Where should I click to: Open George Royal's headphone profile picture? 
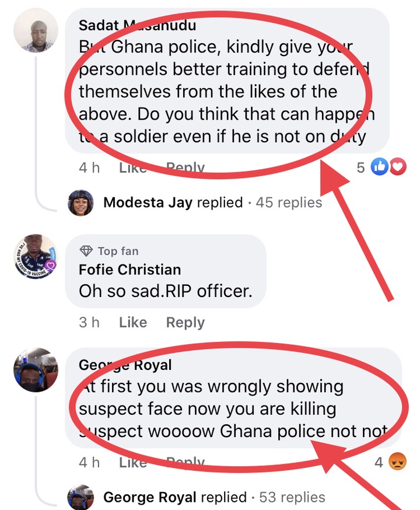tap(36, 370)
